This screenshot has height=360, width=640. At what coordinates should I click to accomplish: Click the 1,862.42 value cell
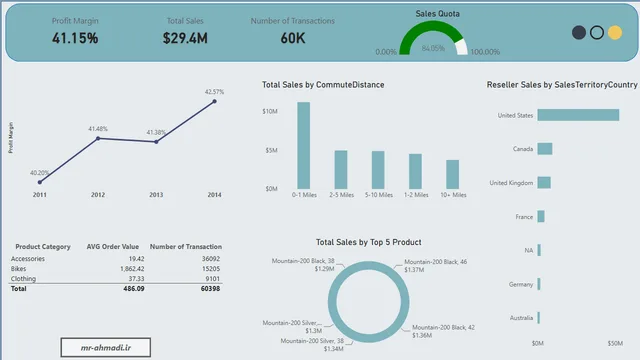(132, 269)
